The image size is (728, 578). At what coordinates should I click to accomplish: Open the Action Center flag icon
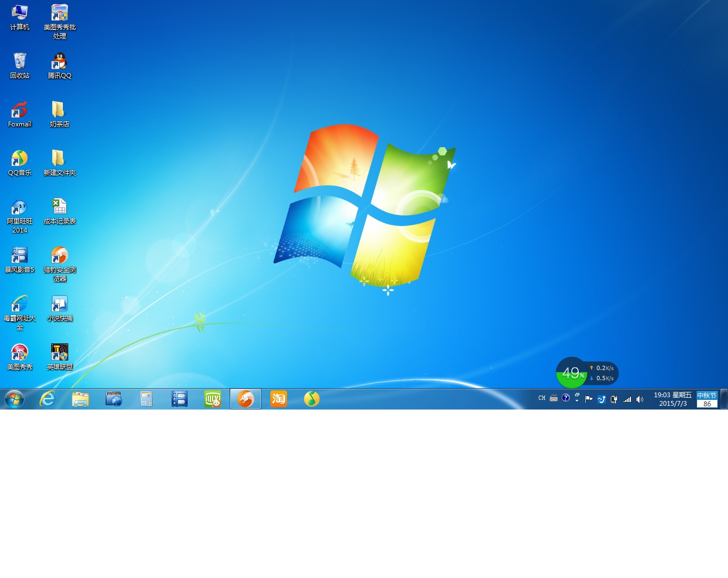pos(589,399)
